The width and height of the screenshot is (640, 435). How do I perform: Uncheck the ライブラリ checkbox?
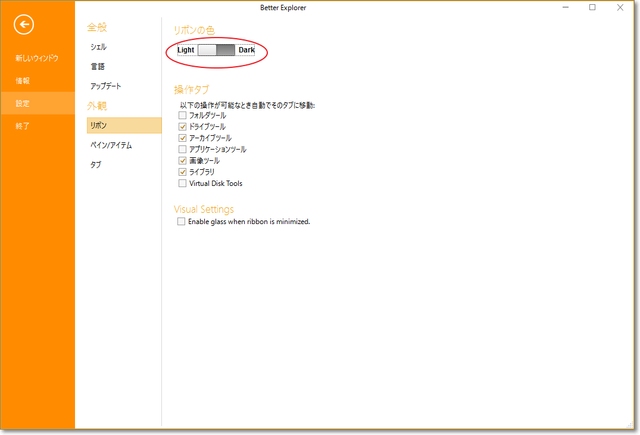tap(181, 172)
